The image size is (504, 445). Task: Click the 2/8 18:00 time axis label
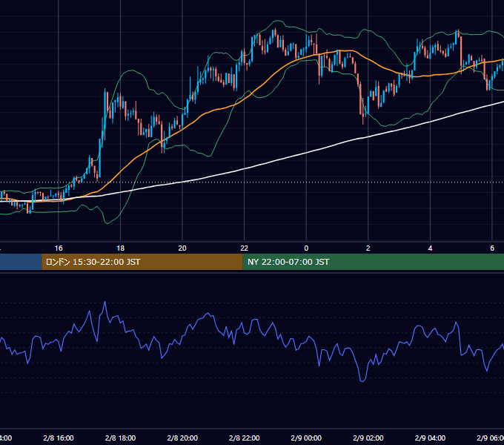(120, 438)
